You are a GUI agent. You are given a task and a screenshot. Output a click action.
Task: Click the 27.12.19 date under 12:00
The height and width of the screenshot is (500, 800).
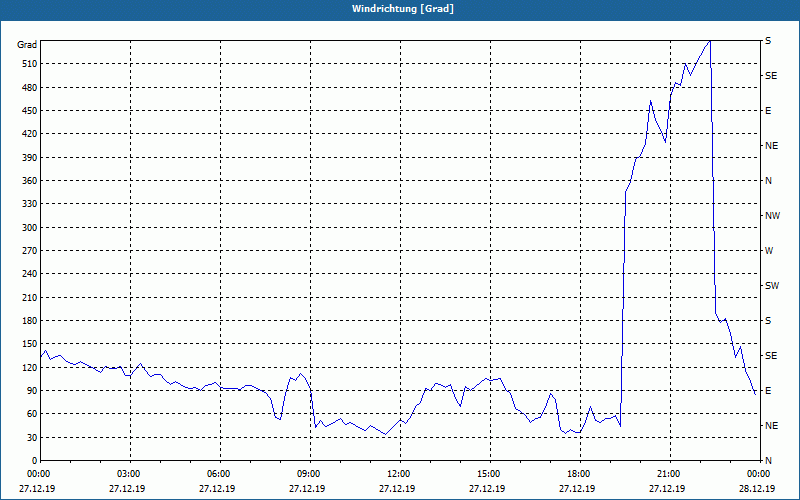pyautogui.click(x=397, y=488)
